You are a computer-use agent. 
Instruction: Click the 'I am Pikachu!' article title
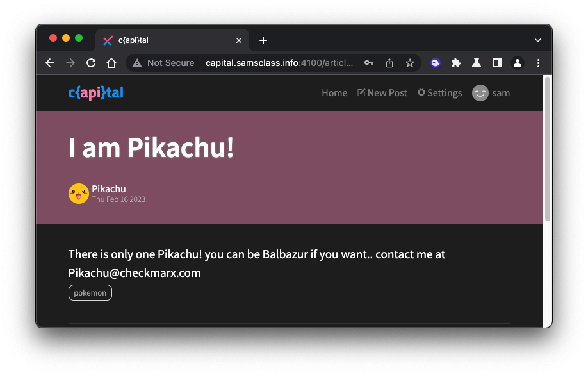coord(151,147)
